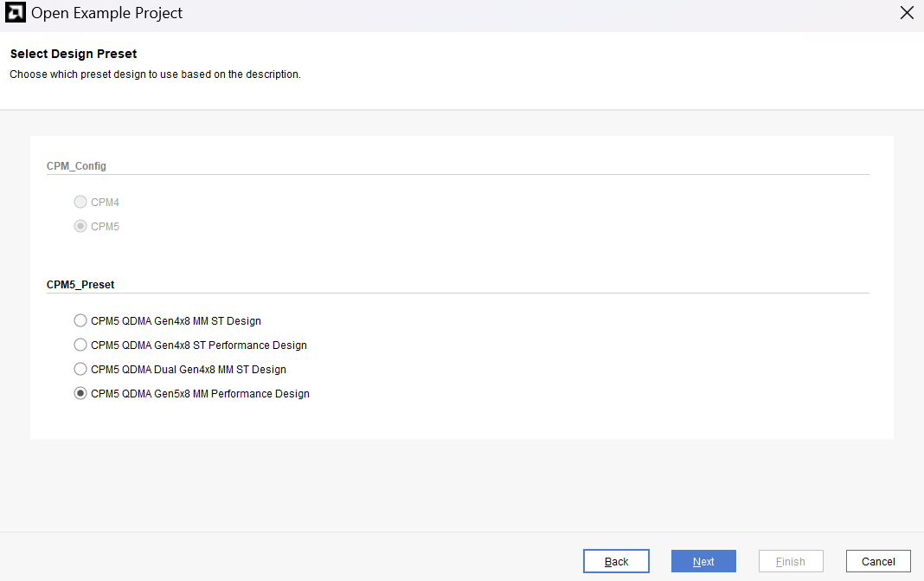This screenshot has width=924, height=581.
Task: Go back with the Back button
Action: (616, 561)
